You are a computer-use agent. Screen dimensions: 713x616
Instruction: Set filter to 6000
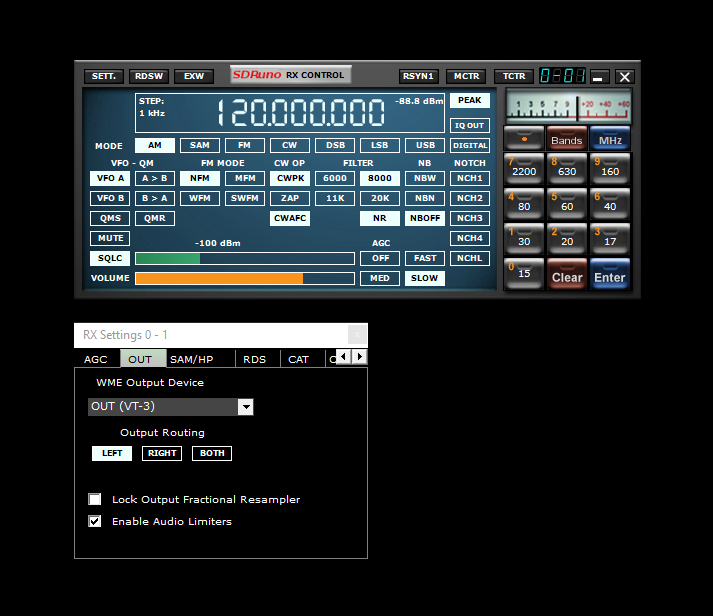[335, 178]
